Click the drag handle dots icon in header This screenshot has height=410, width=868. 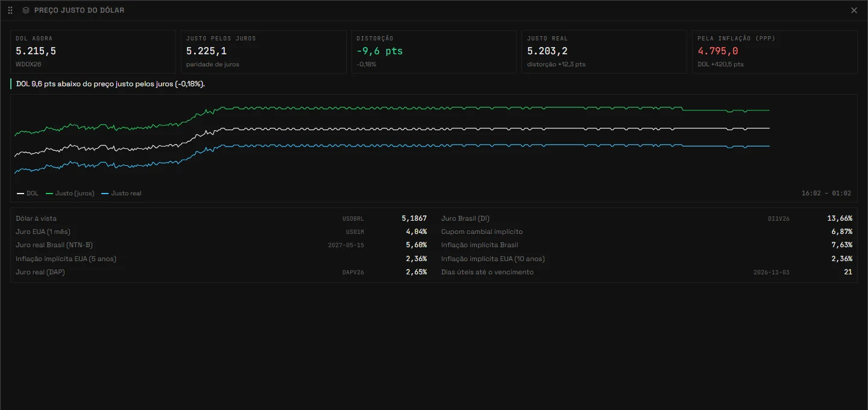coord(10,10)
